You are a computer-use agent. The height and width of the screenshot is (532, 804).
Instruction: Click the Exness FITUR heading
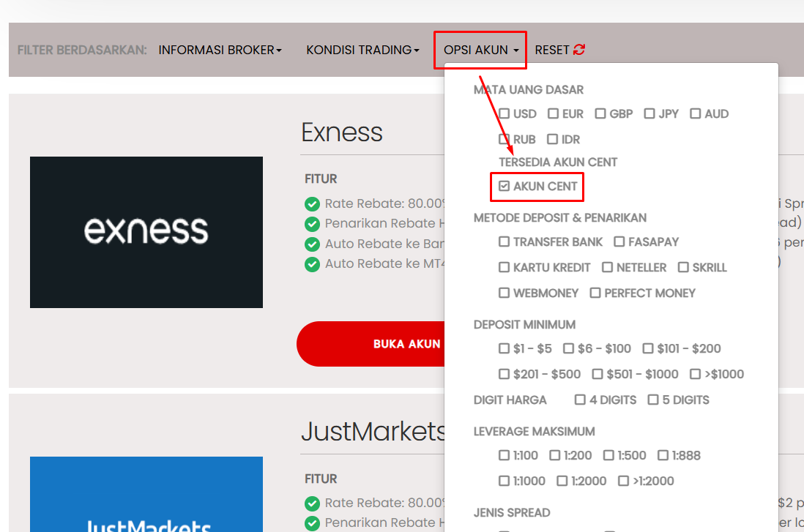pos(321,179)
